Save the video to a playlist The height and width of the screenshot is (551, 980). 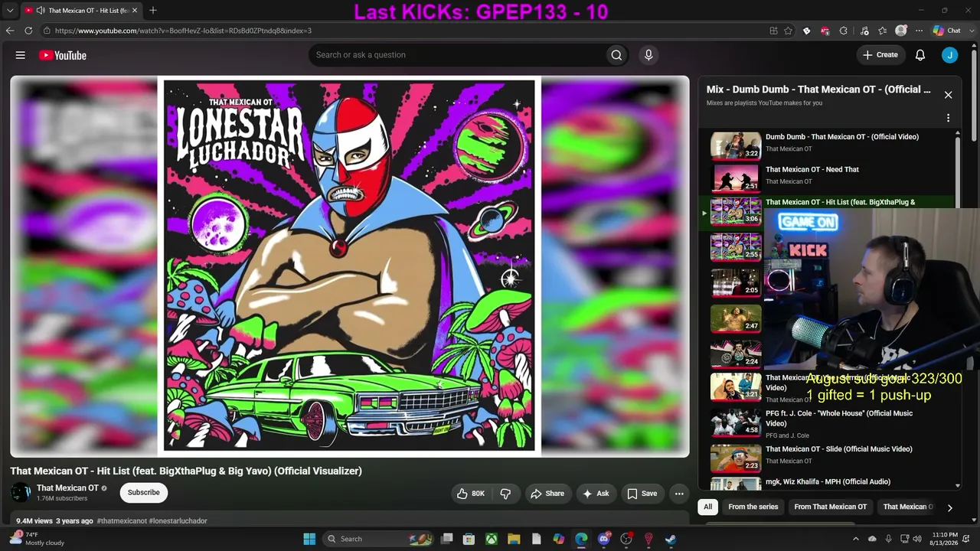642,494
